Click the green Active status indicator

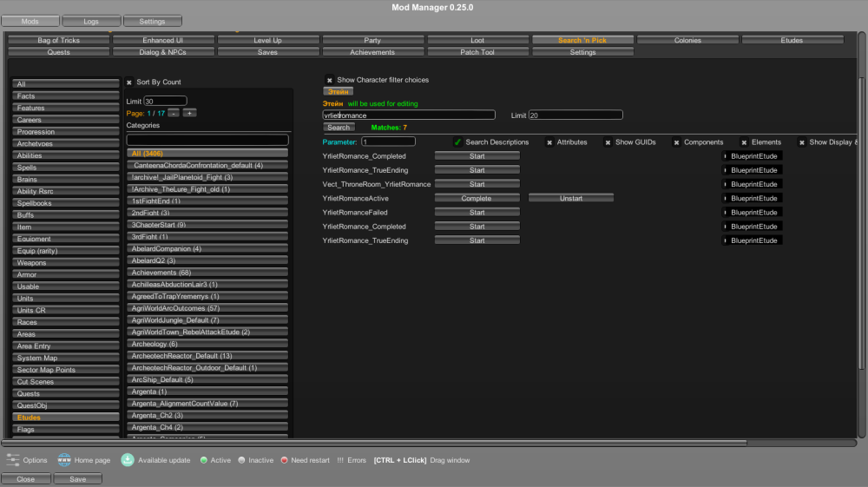point(203,460)
